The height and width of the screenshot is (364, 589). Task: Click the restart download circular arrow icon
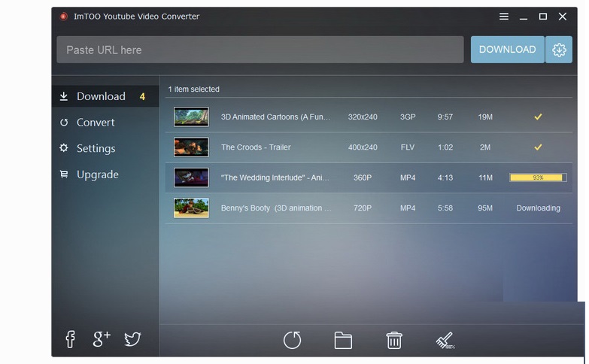pos(293,341)
